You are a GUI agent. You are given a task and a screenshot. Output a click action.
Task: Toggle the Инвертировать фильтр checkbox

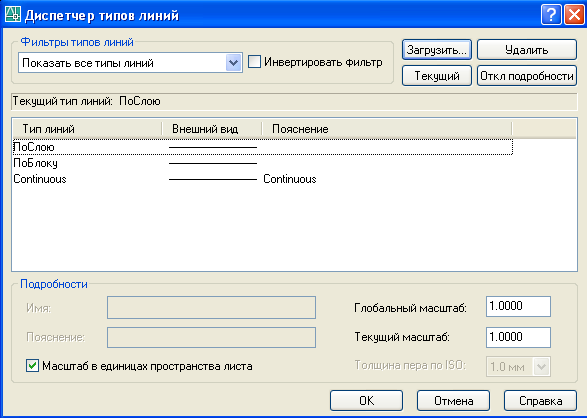point(255,62)
